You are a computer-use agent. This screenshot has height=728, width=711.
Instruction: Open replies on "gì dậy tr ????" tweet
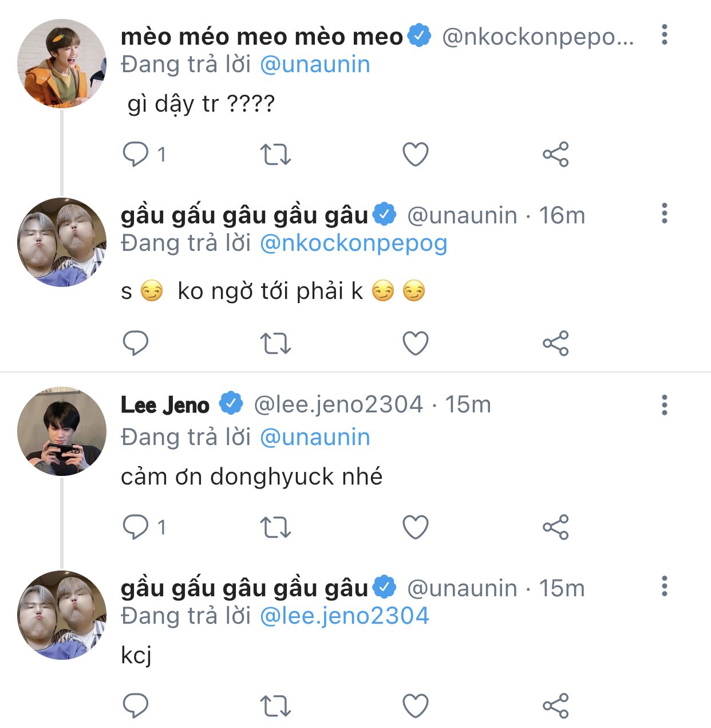point(136,155)
